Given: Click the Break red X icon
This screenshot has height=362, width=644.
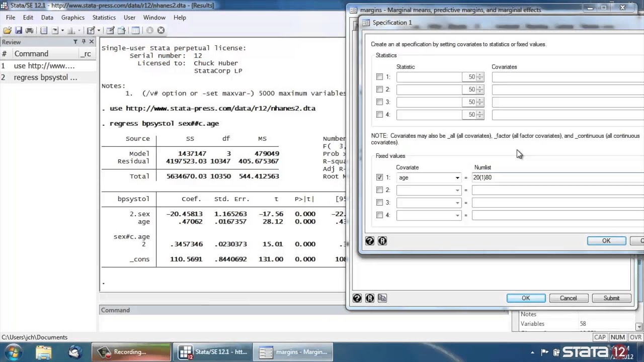Looking at the screenshot, I should point(161,30).
